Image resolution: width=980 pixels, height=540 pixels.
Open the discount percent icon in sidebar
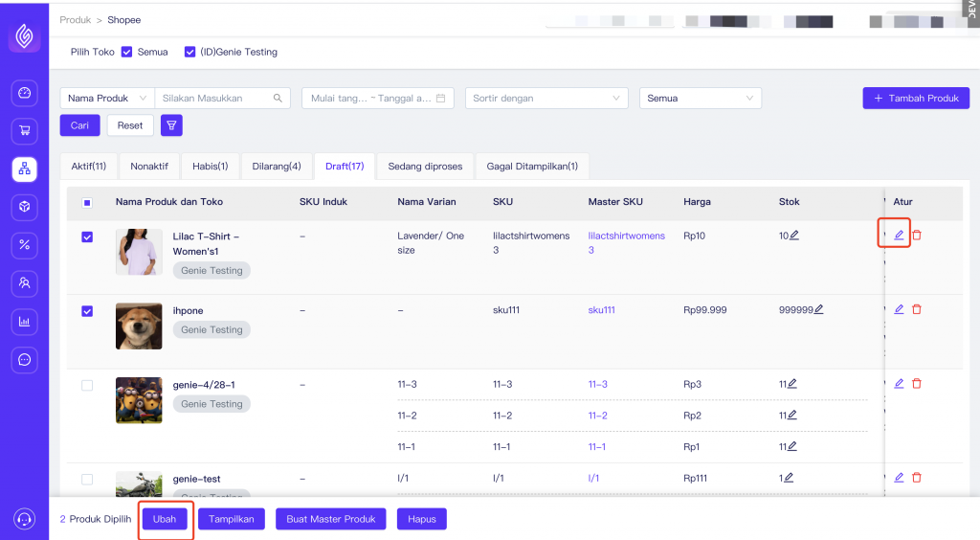[x=24, y=245]
